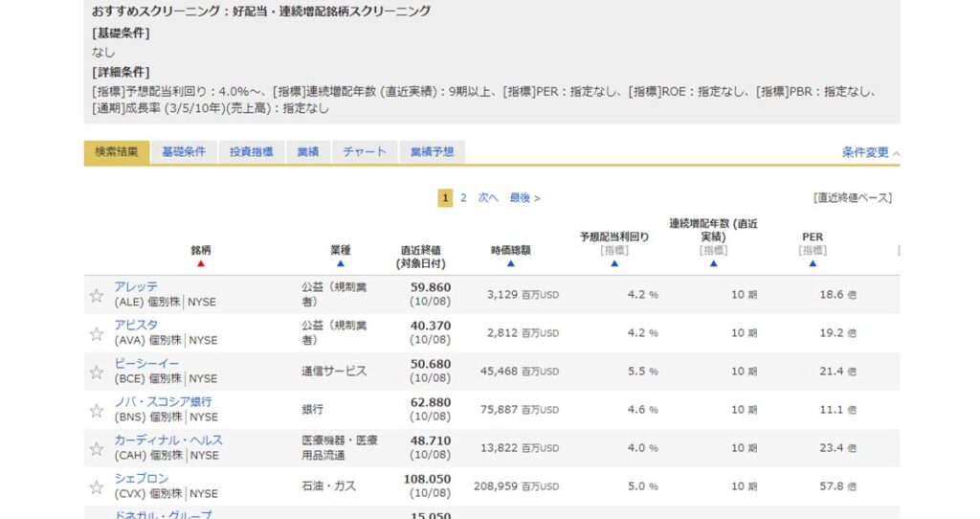Open ビーシーイー stock link
Image resolution: width=980 pixels, height=519 pixels.
[146, 363]
